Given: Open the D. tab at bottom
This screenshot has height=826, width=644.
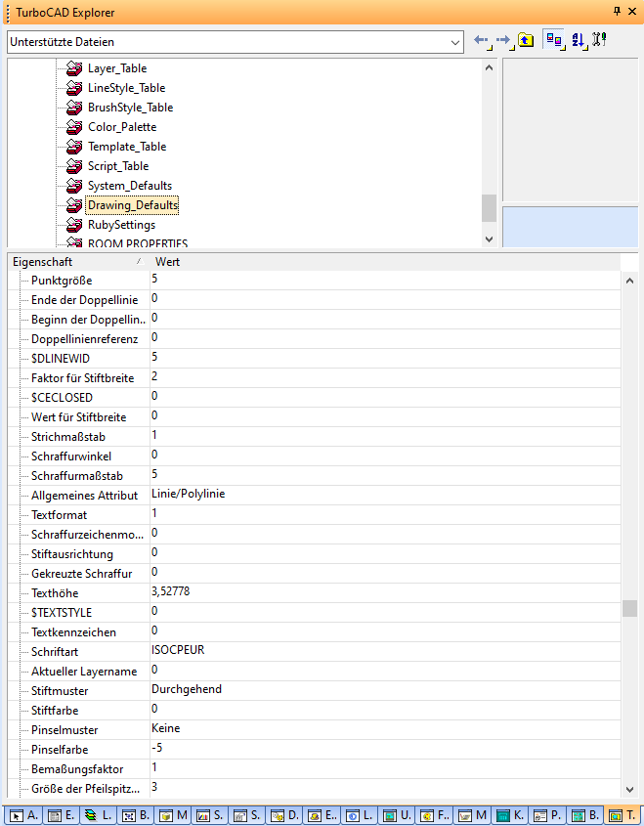Looking at the screenshot, I should 284,815.
